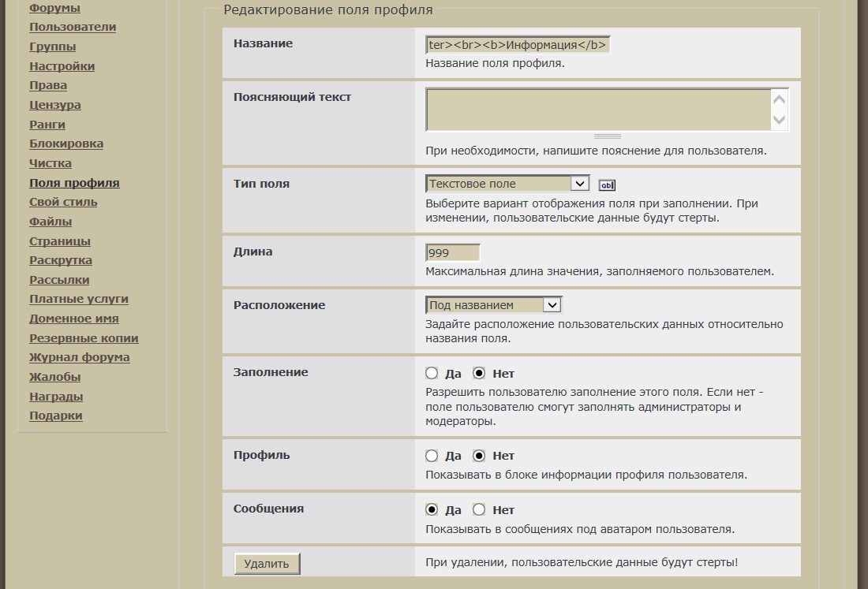This screenshot has height=589, width=868.
Task: Open the Награды link
Action: [56, 397]
